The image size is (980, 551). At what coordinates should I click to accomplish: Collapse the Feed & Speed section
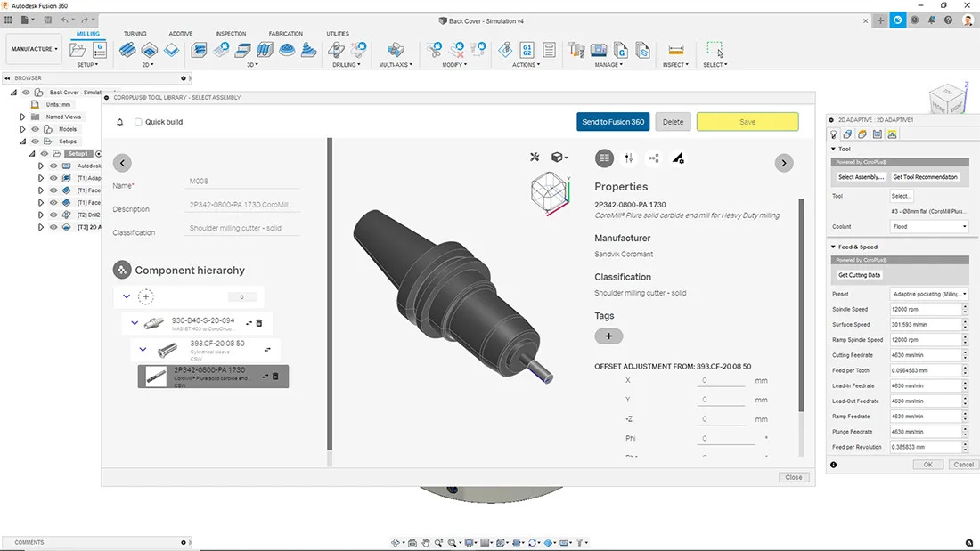833,247
